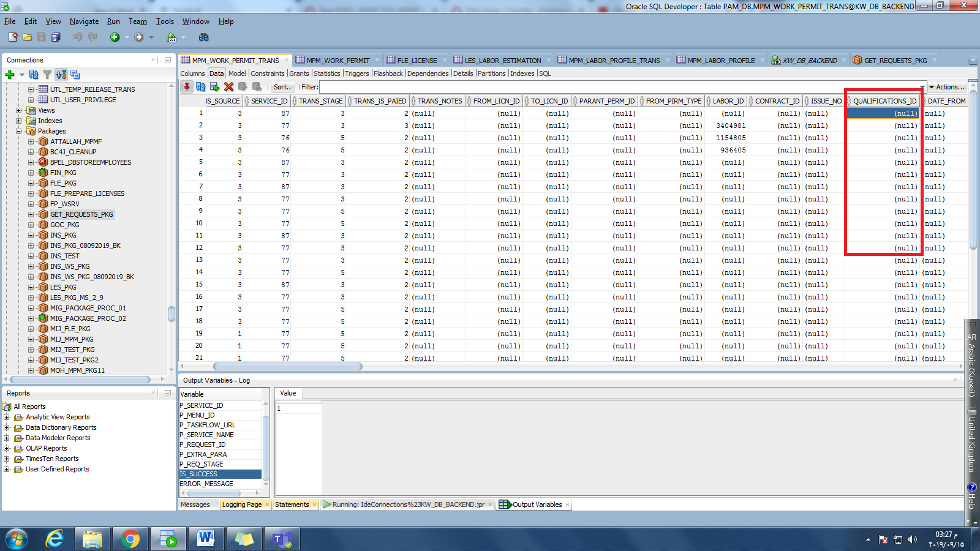Screen dimensions: 980x551
Task: Select the INS_PKG package in tree
Action: pyautogui.click(x=63, y=236)
